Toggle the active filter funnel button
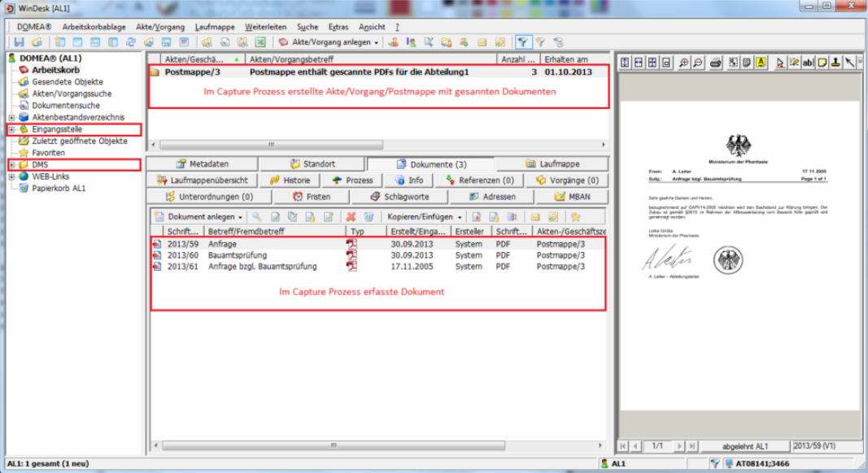 pos(522,42)
